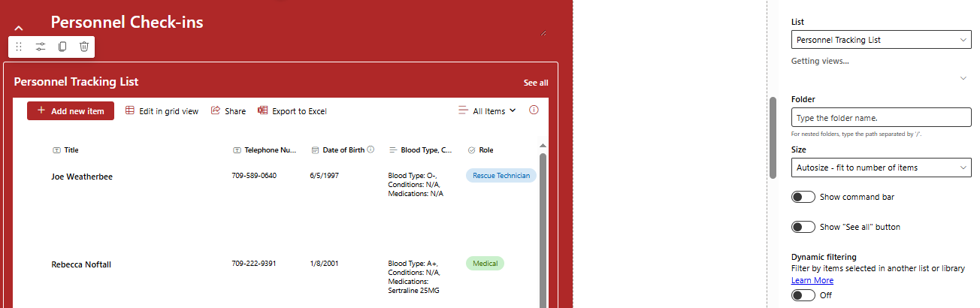Open the List dropdown showing Personnel Tracking List
980x308 pixels.
882,40
